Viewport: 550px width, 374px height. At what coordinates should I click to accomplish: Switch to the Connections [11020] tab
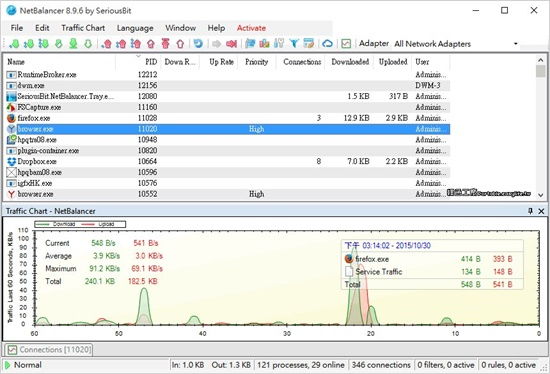click(x=49, y=349)
